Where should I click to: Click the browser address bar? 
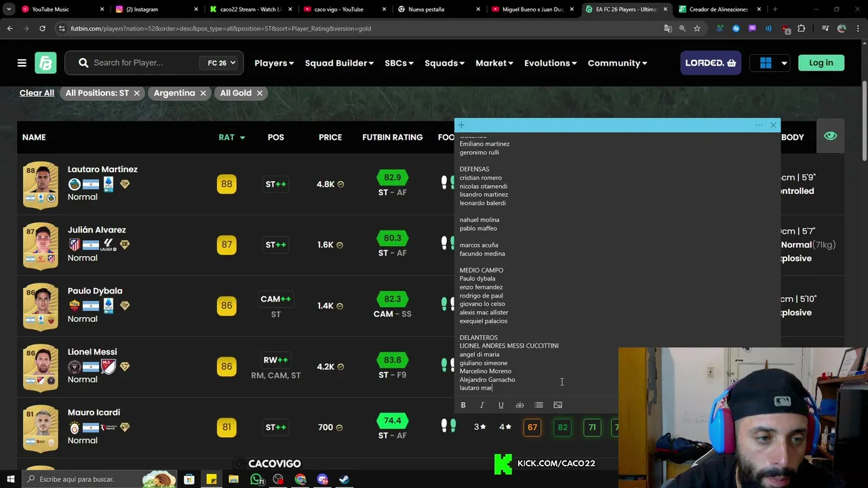(x=359, y=28)
